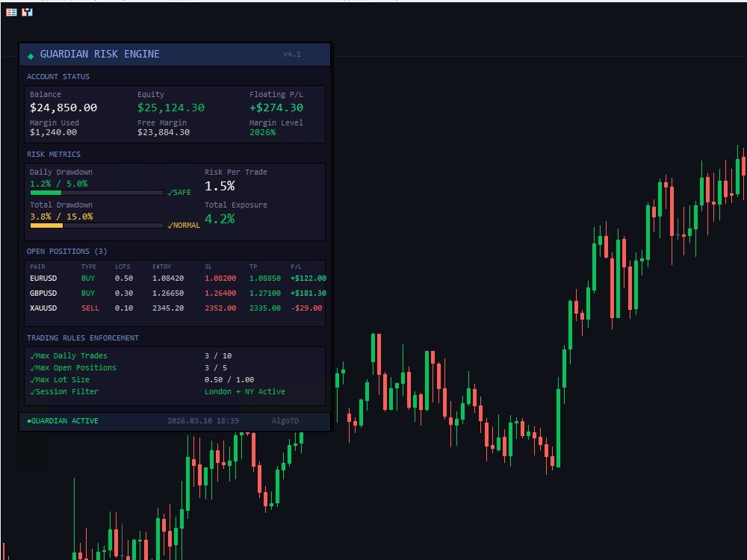Click the AlgoTD label in footer
Screen dimensions: 747x560
pyautogui.click(x=285, y=421)
